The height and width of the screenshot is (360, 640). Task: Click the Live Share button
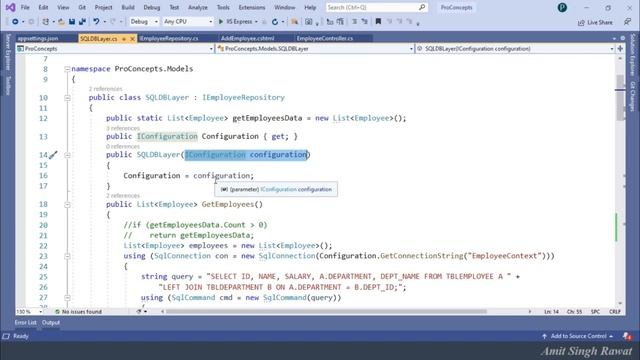tap(595, 22)
